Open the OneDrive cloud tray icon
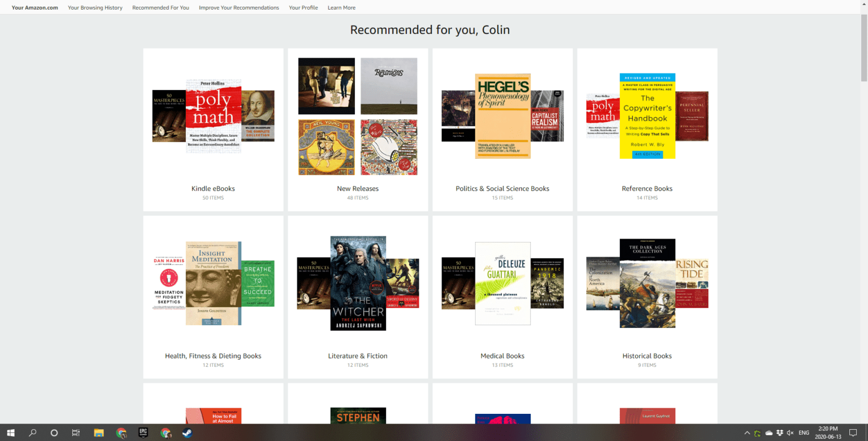Screen dimensions: 868x441 tap(769, 433)
